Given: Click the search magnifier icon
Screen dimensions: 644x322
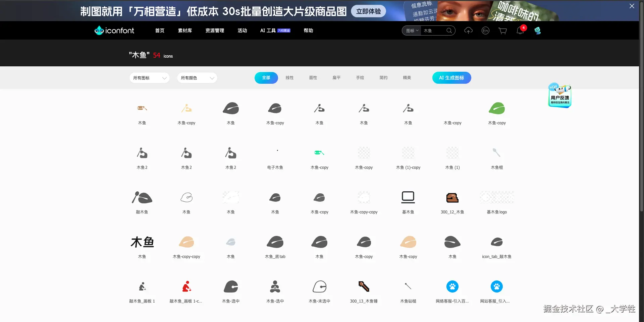Looking at the screenshot, I should 449,30.
